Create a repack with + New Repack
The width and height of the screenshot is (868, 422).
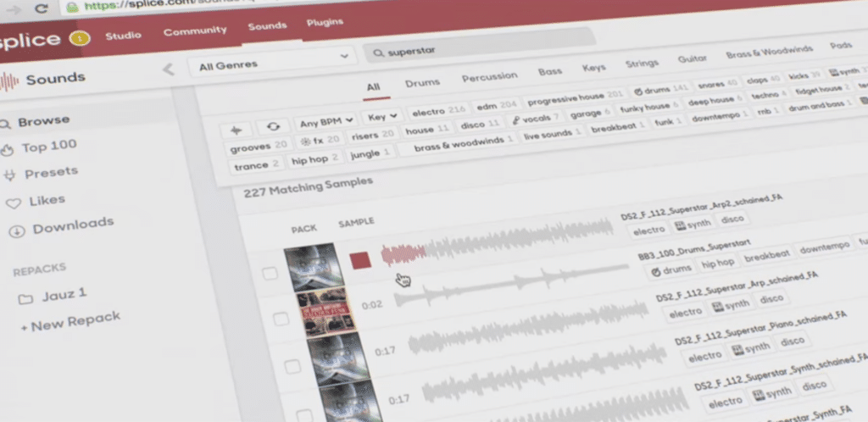tap(70, 321)
